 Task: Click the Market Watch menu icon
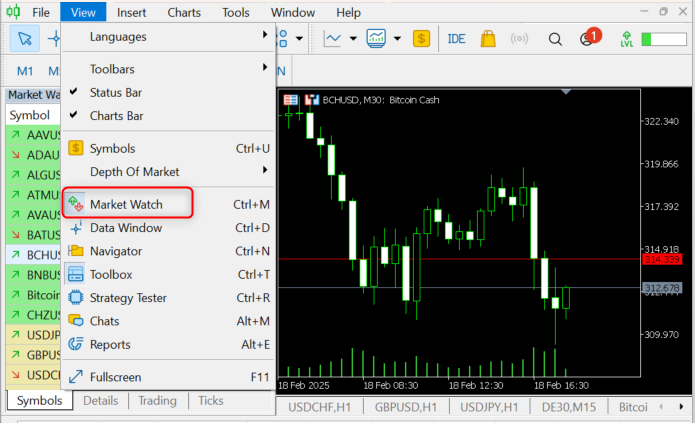point(76,204)
